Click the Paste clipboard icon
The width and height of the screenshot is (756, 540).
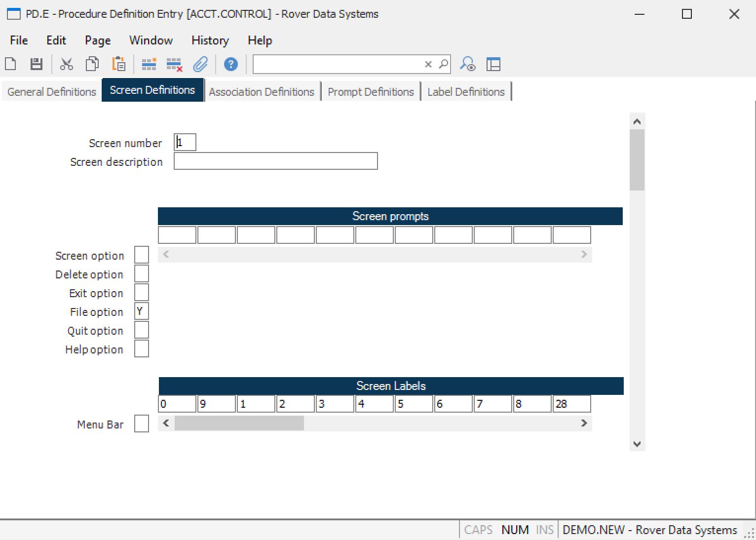pos(118,64)
